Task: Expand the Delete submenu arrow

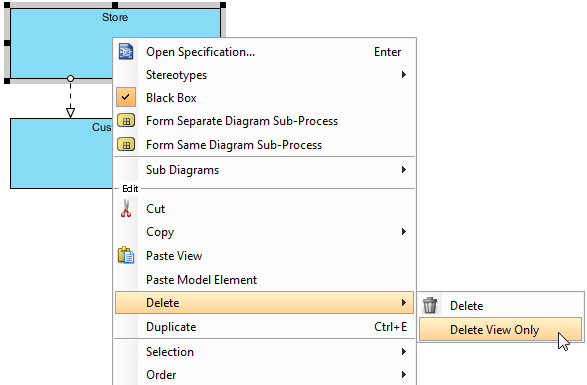Action: (404, 302)
